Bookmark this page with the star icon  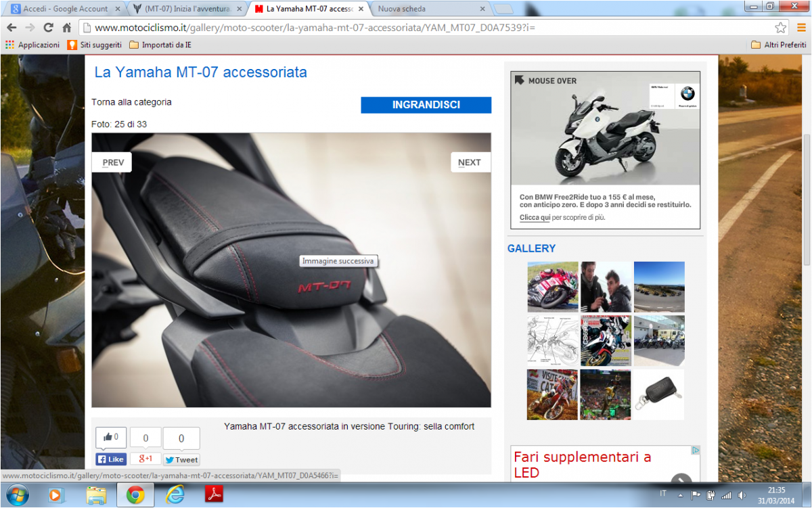point(781,28)
